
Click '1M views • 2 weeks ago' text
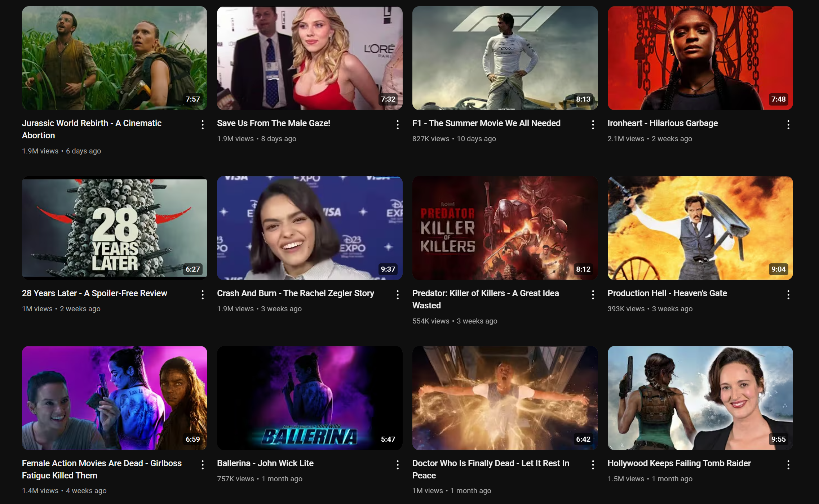pyautogui.click(x=61, y=309)
